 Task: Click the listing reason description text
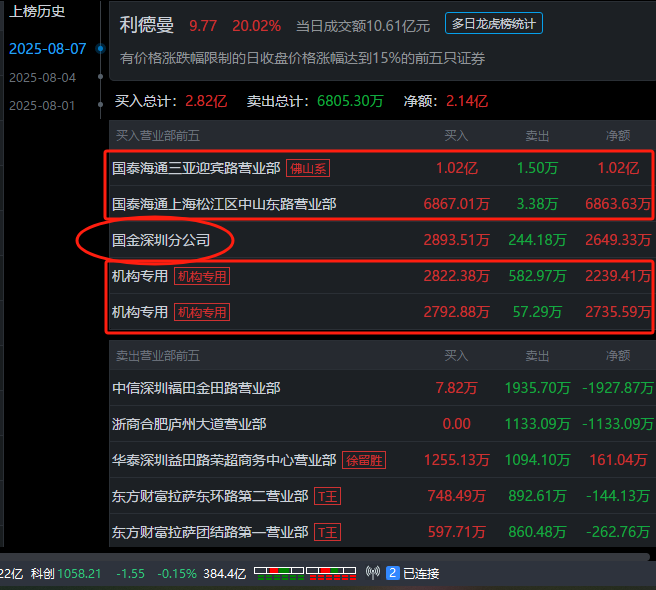pos(302,58)
